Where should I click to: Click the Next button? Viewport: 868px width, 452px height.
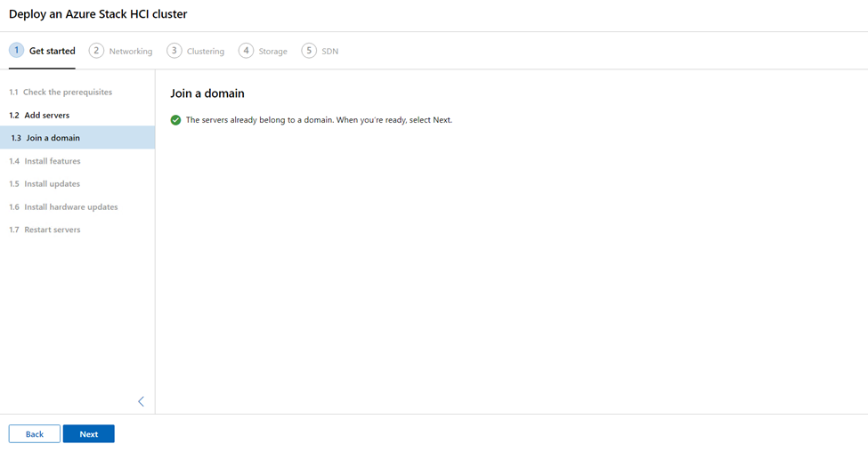88,433
